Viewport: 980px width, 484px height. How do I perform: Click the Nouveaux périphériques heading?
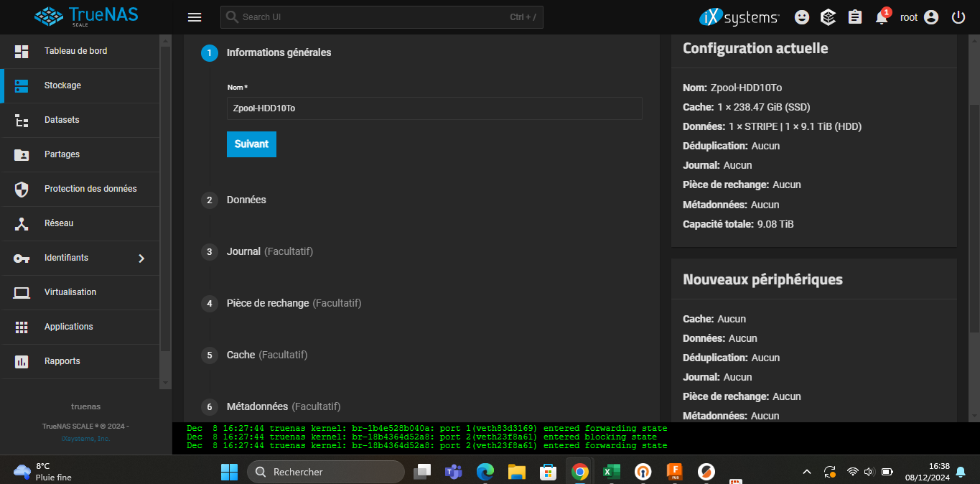tap(762, 279)
